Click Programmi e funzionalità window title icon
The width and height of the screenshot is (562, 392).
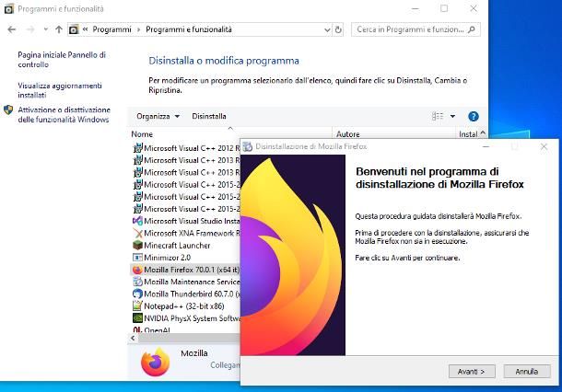coord(9,9)
